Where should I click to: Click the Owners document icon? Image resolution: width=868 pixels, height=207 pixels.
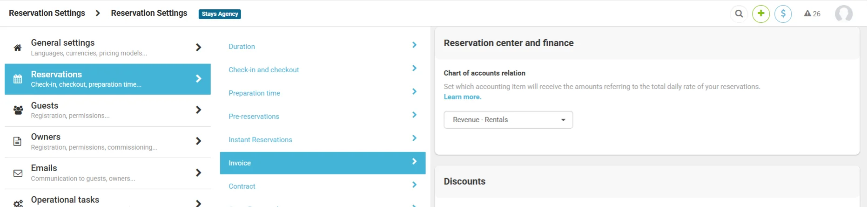point(18,141)
